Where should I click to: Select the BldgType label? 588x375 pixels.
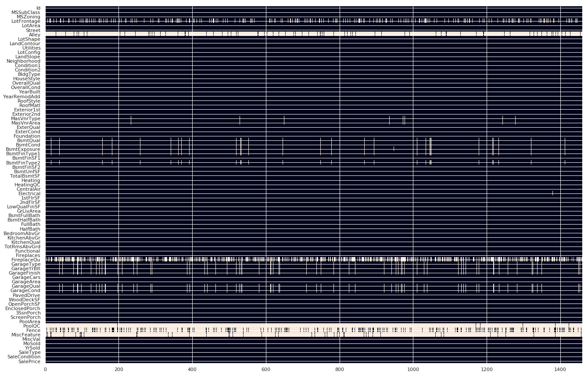pos(29,74)
